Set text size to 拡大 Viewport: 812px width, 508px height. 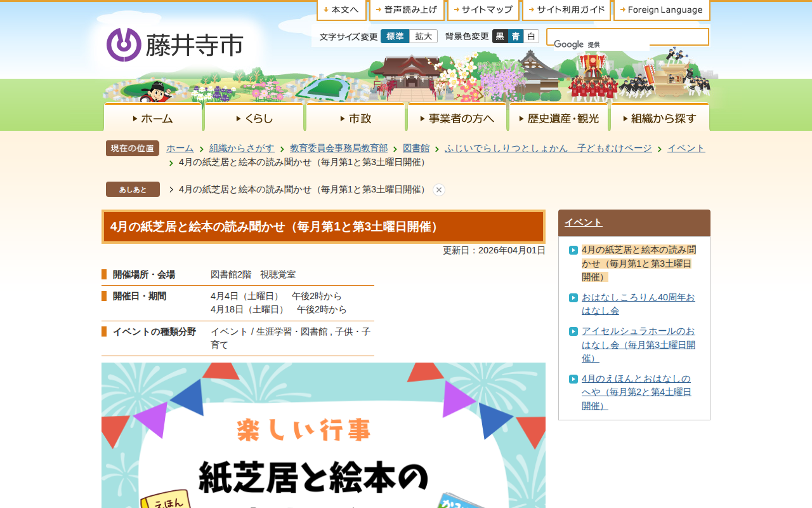click(423, 36)
